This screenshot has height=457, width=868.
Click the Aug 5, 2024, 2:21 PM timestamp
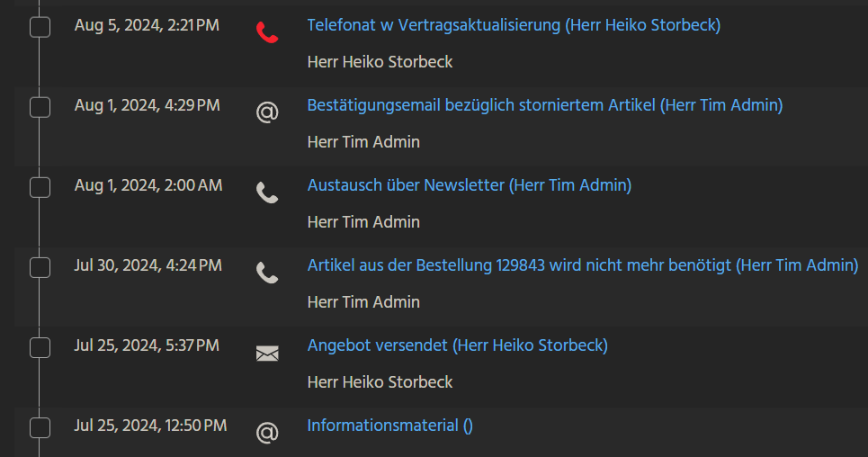point(146,25)
